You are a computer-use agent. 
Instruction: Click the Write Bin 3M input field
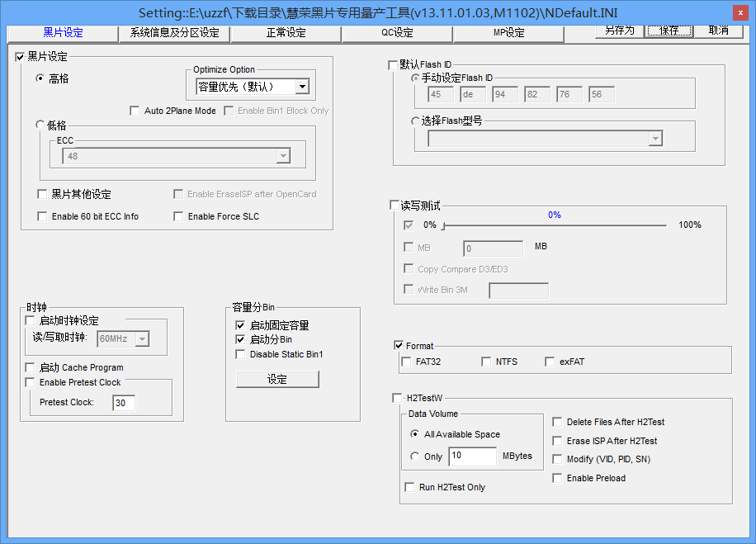(x=519, y=291)
